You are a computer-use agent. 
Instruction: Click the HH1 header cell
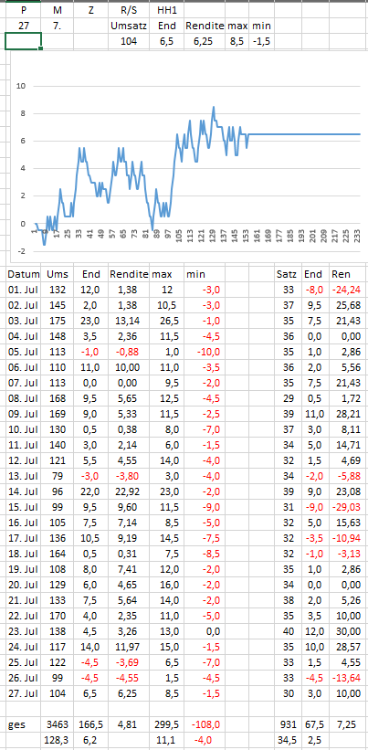click(x=167, y=10)
